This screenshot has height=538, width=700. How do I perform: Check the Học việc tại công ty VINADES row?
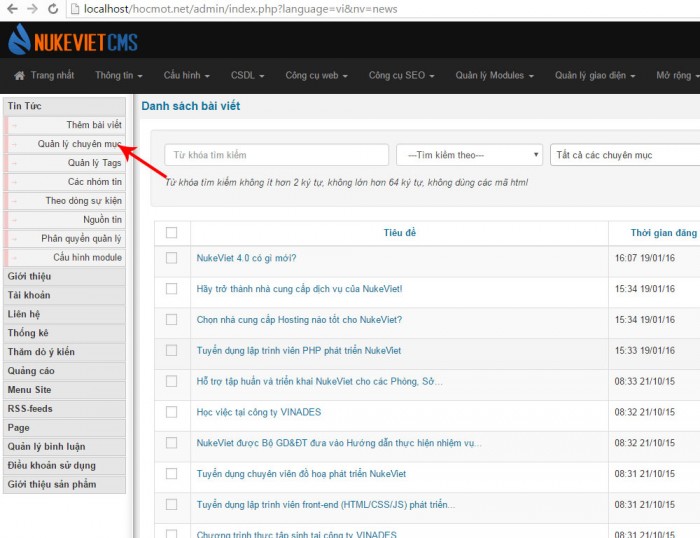(171, 412)
